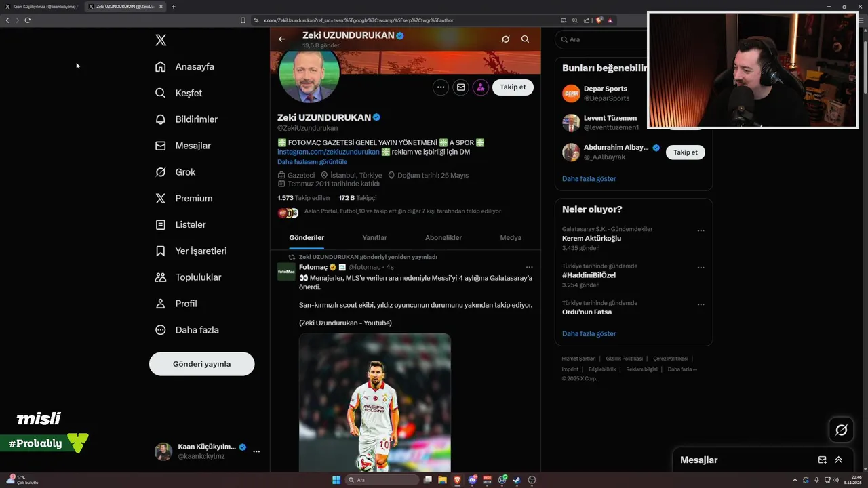Click the back arrow in profile header
Image resolution: width=868 pixels, height=488 pixels.
[282, 39]
